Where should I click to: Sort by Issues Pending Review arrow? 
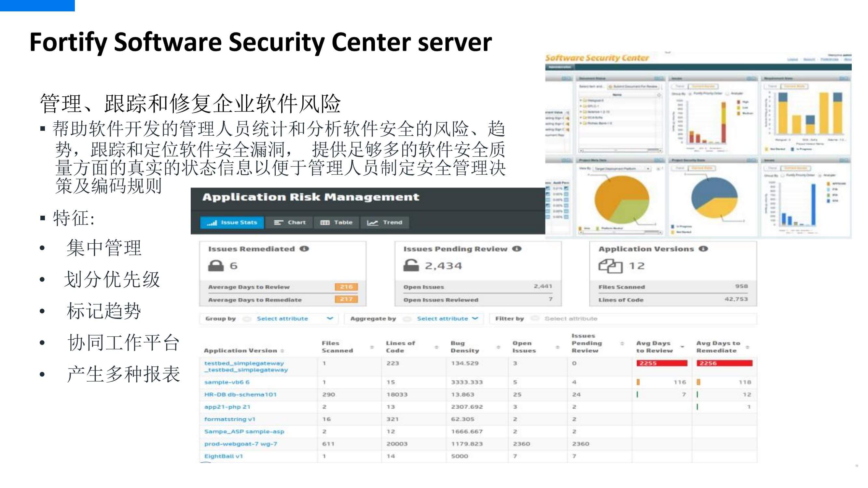click(622, 343)
